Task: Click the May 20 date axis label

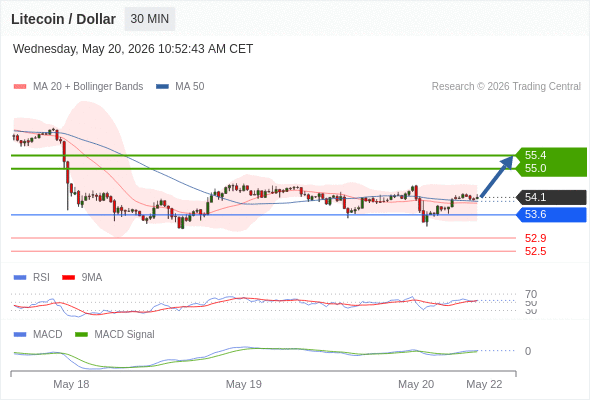Action: [416, 384]
